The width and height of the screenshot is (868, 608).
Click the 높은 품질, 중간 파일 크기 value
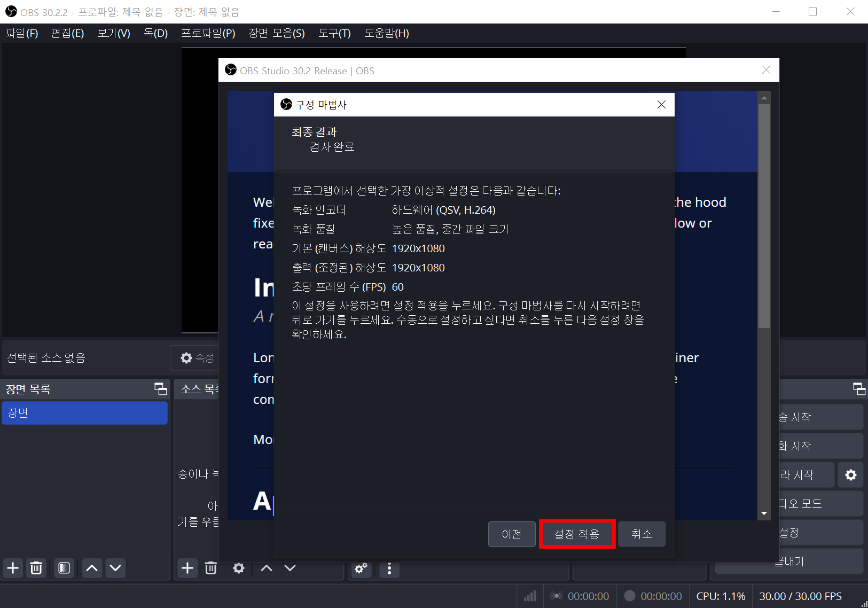click(450, 229)
